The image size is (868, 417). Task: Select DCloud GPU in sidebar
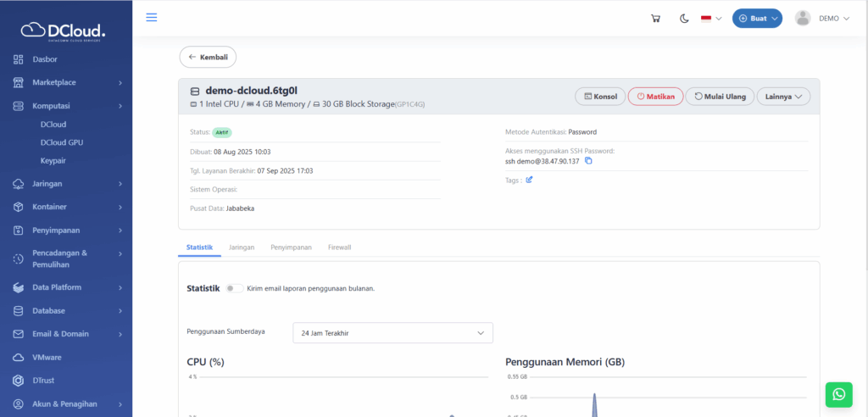[x=61, y=142]
